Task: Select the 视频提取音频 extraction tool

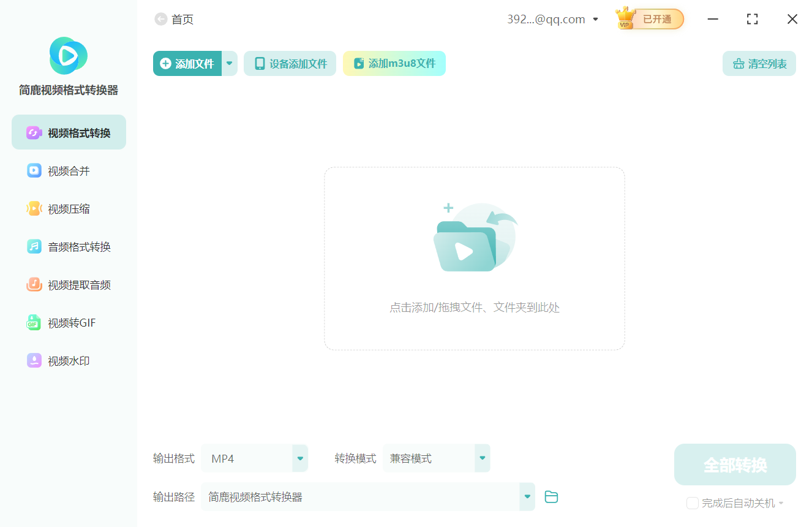Action: click(x=69, y=284)
